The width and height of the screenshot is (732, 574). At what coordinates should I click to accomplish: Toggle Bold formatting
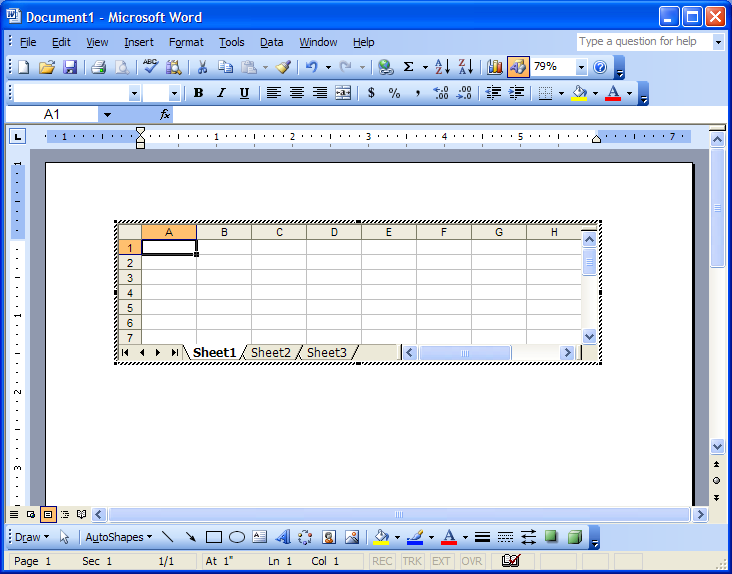pos(198,93)
